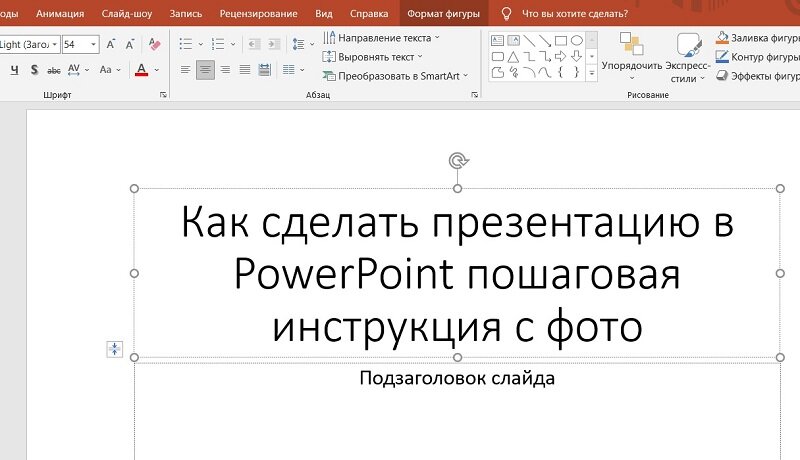
Task: Click Эффекты фигуры
Action: pos(757,76)
